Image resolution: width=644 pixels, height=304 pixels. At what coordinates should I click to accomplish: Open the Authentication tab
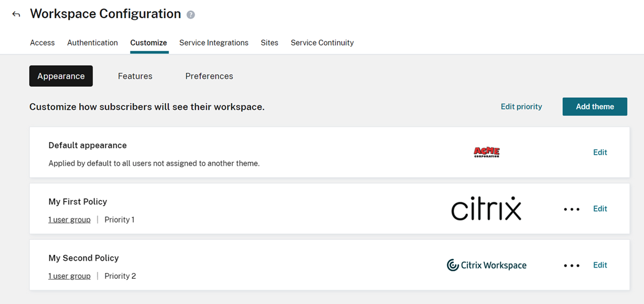(x=93, y=43)
